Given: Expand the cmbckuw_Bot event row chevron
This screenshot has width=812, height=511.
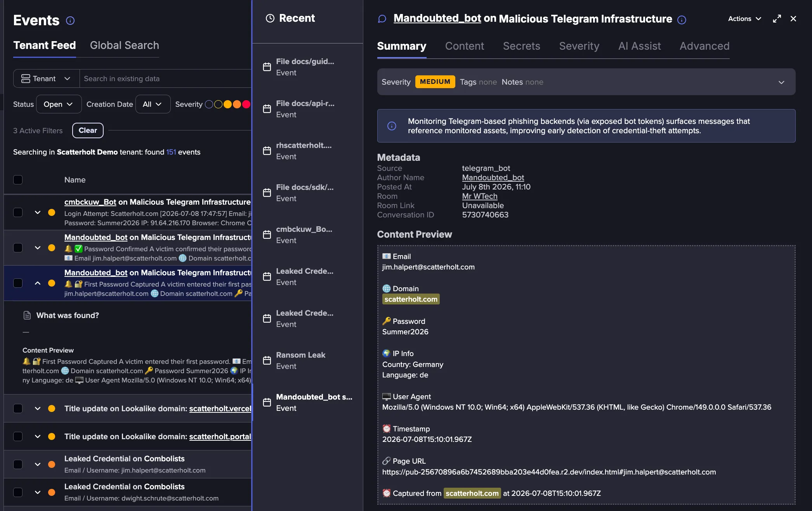Looking at the screenshot, I should coord(38,212).
